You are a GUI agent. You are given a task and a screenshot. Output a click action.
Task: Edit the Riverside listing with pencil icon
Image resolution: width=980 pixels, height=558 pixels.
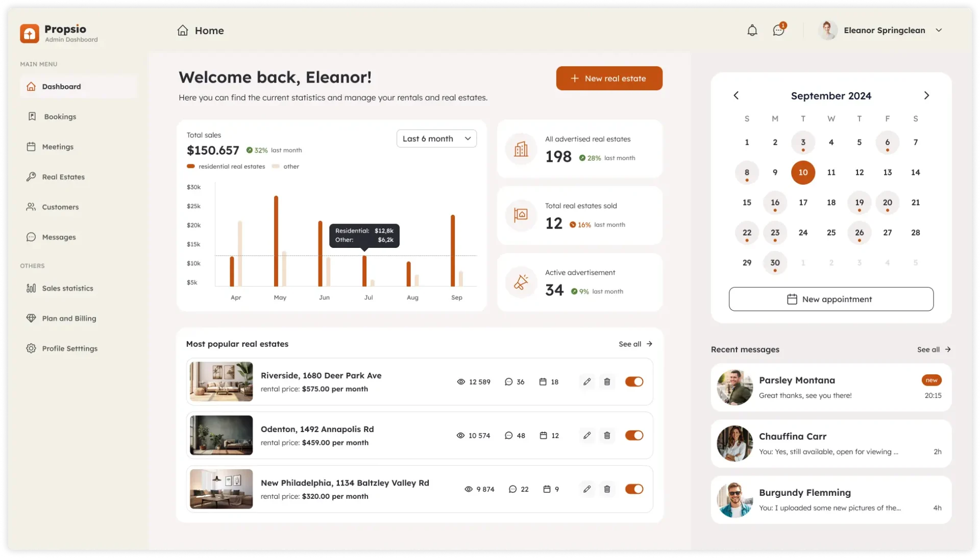tap(587, 382)
